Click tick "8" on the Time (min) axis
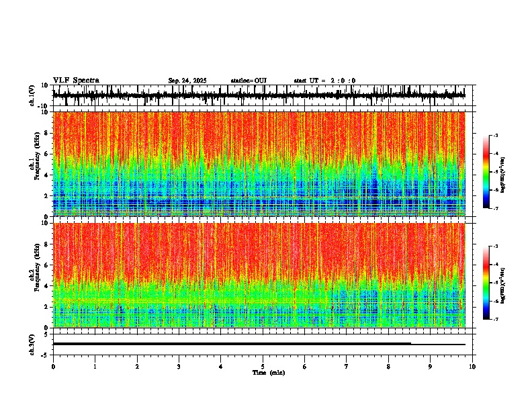 click(388, 367)
